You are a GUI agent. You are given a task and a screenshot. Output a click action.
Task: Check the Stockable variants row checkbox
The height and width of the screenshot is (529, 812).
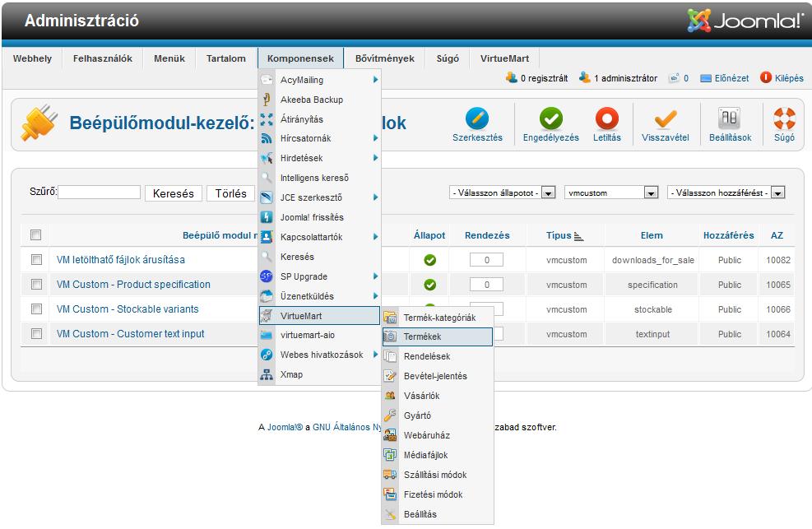click(36, 309)
